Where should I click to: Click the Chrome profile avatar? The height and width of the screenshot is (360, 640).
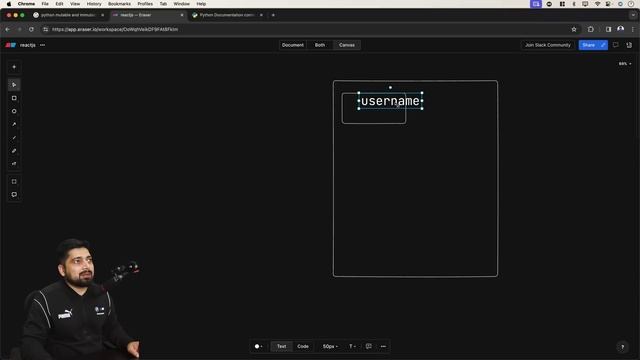coord(620,29)
